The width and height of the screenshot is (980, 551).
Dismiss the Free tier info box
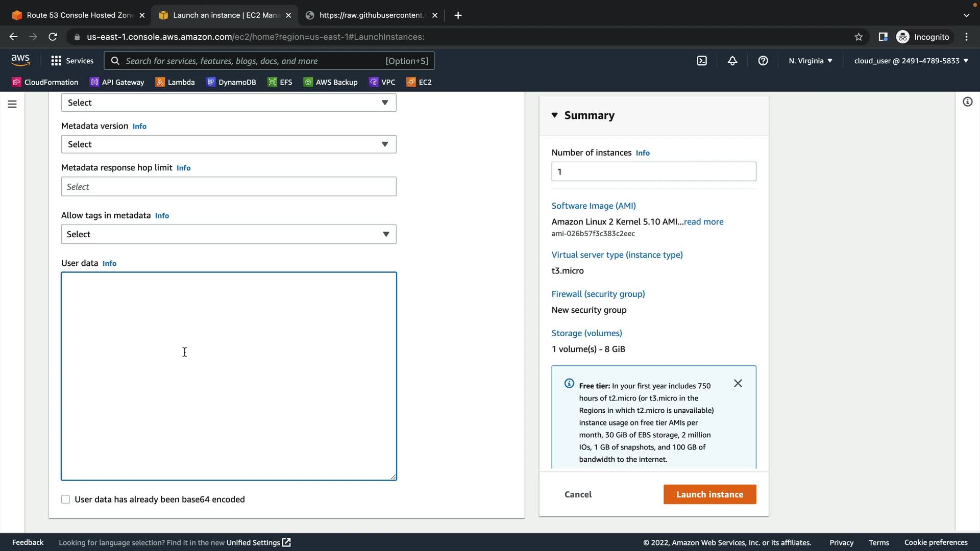pyautogui.click(x=738, y=383)
